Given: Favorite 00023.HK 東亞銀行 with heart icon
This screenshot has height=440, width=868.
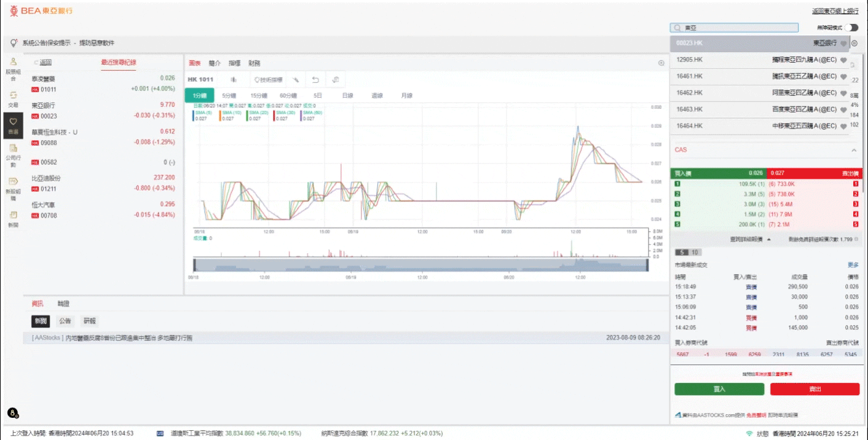Looking at the screenshot, I should [x=843, y=44].
